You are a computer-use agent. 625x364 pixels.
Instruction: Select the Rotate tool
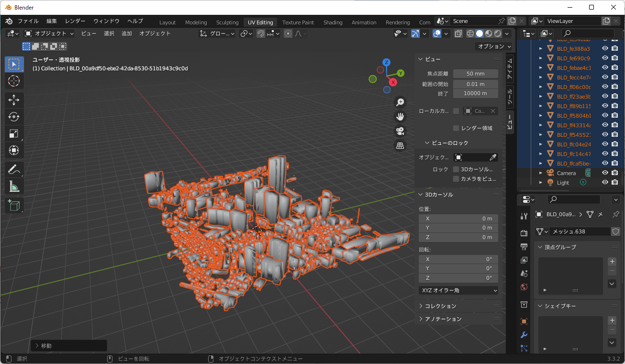point(14,117)
